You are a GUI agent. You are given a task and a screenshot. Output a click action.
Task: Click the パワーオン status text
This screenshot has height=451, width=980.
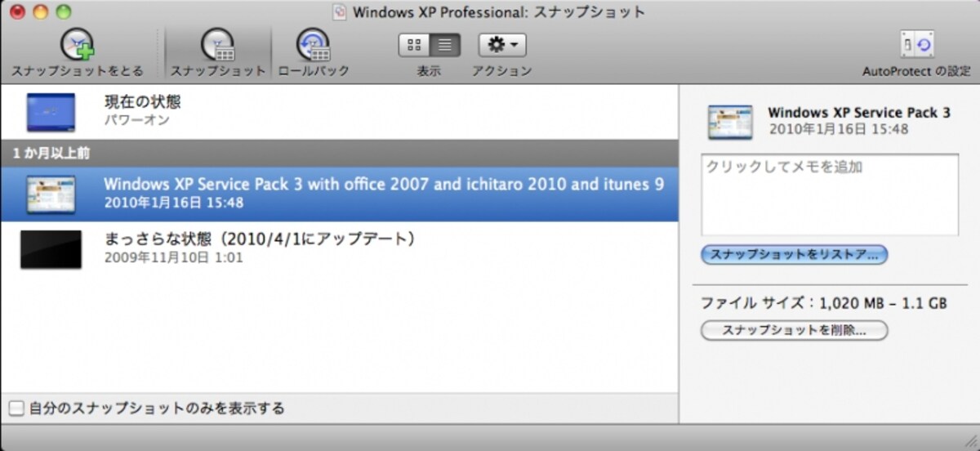click(x=137, y=120)
